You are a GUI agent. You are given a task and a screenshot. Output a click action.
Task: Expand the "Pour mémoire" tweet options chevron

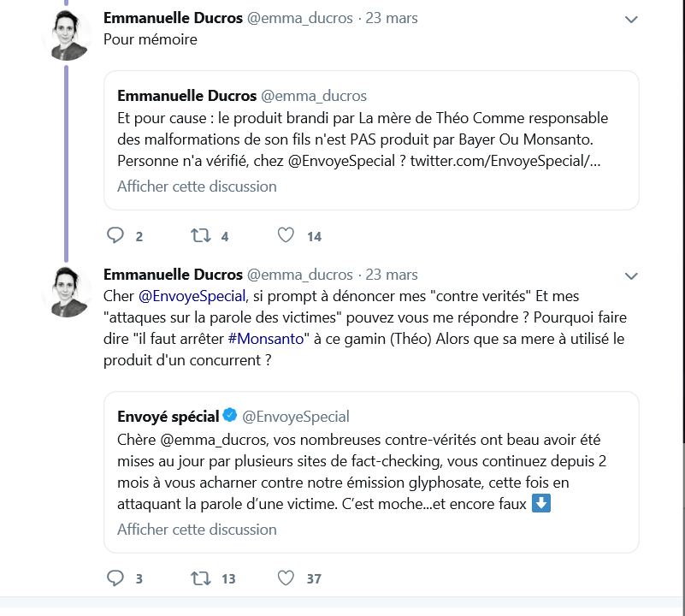(631, 19)
